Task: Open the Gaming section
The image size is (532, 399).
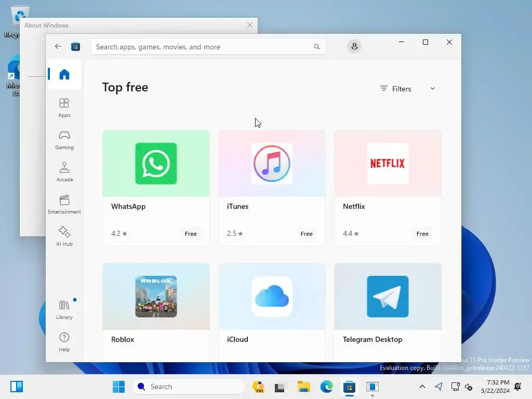Action: (64, 140)
